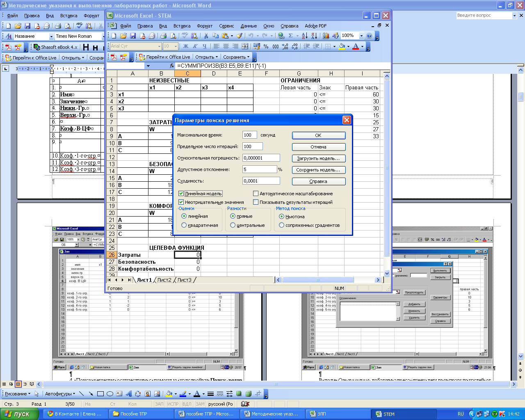Click the Currency style icon in Excel
The height and width of the screenshot is (420, 525).
tap(257, 46)
